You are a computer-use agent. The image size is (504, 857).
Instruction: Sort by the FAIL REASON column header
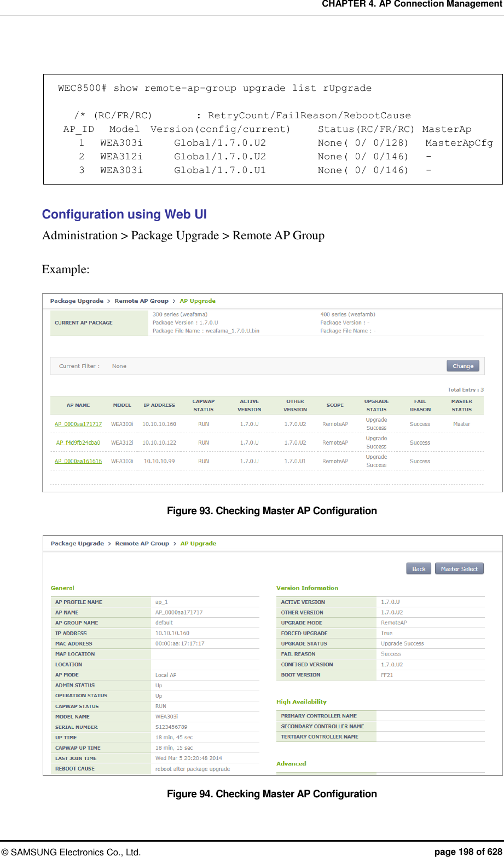(420, 405)
